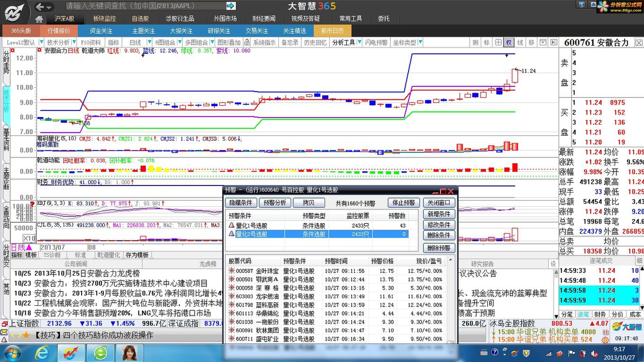The height and width of the screenshot is (362, 644).
Task: Click the 标 marker tool icon
Action: click(486, 42)
